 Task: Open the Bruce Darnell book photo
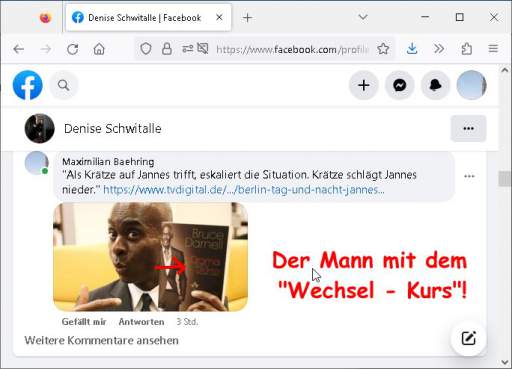pos(150,257)
